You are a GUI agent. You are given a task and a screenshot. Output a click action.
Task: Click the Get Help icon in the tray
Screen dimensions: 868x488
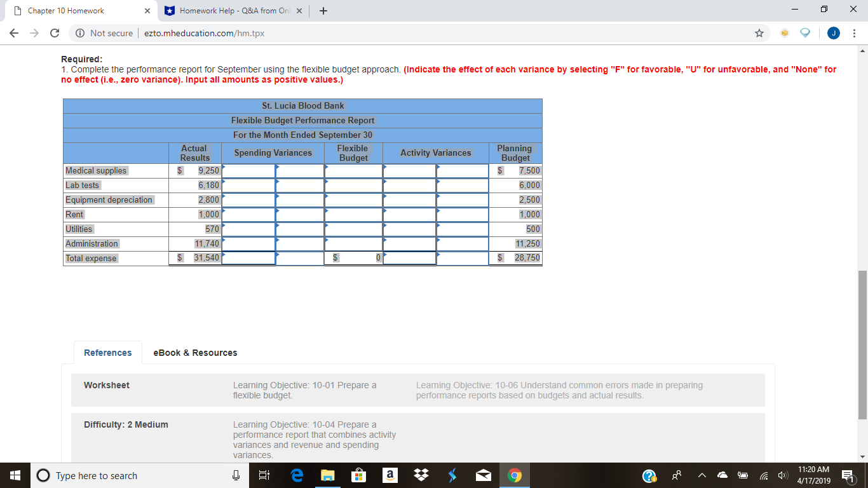[x=649, y=475]
